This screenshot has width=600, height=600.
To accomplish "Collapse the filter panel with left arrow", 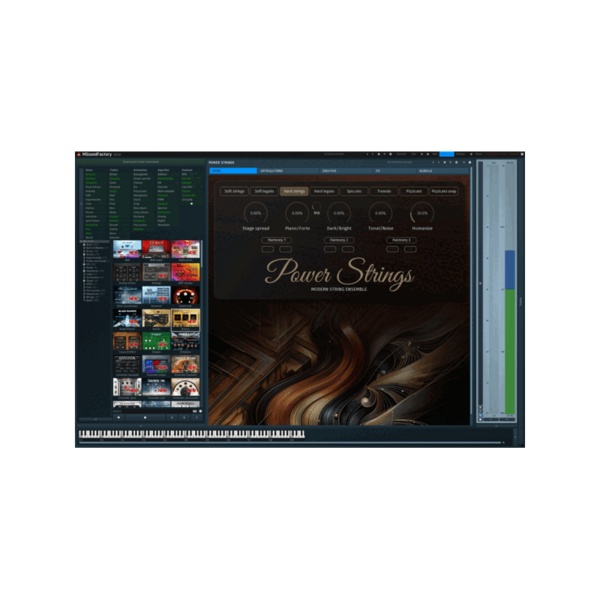I will 81,204.
